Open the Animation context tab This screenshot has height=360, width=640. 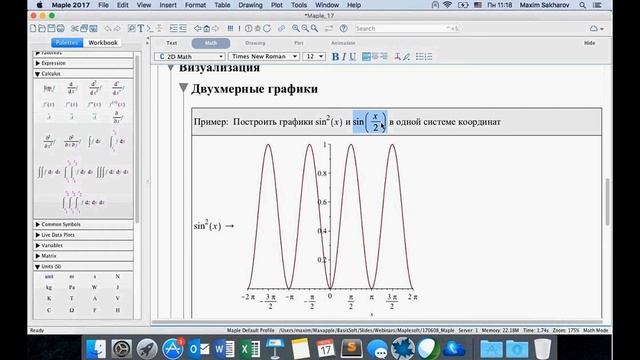tap(343, 43)
